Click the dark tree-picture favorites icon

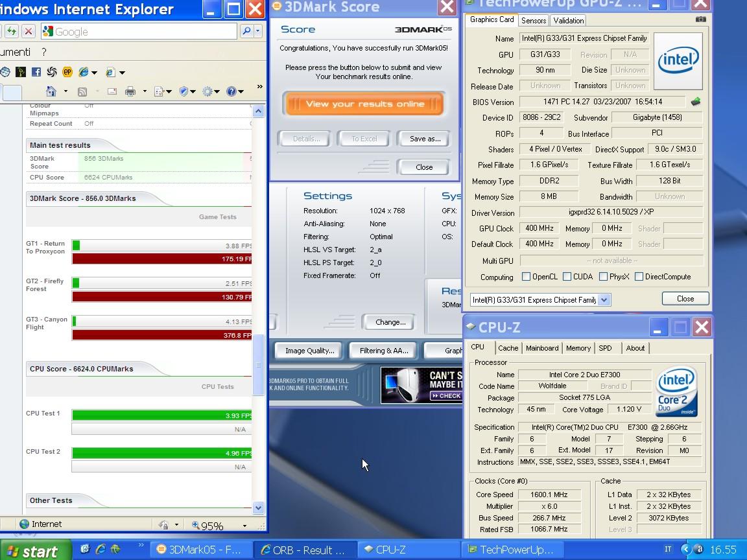click(x=21, y=72)
